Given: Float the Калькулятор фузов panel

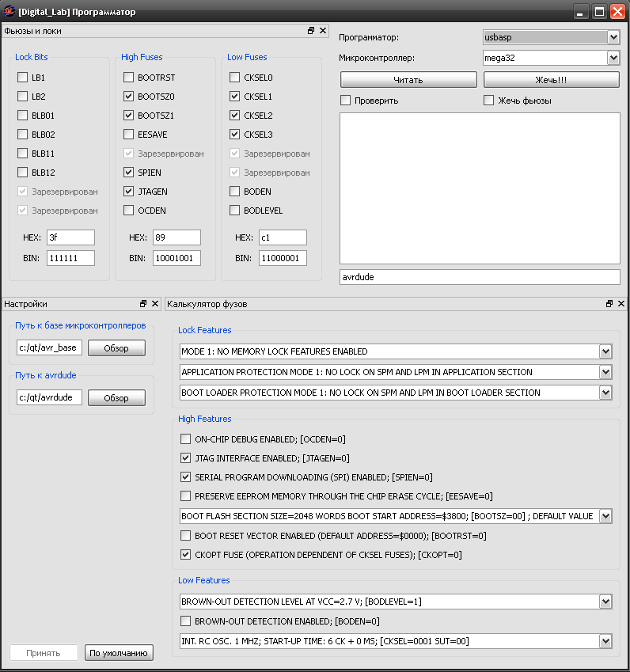Looking at the screenshot, I should [x=609, y=304].
